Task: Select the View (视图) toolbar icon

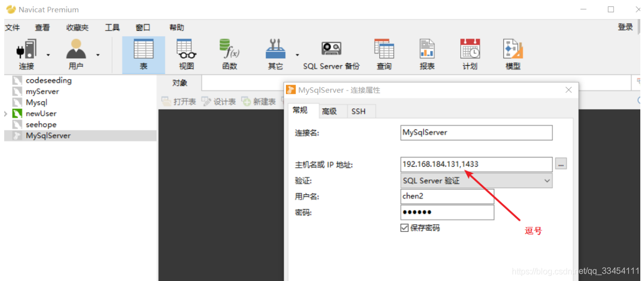Action: [x=186, y=55]
